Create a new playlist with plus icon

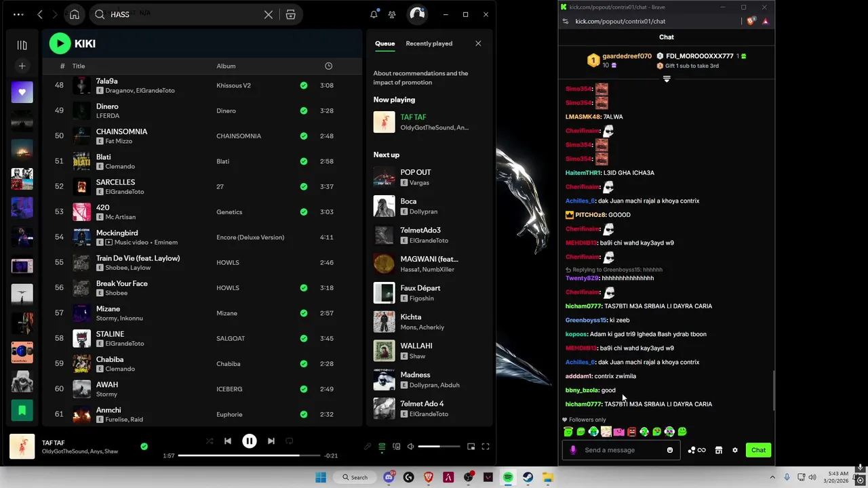[22, 66]
